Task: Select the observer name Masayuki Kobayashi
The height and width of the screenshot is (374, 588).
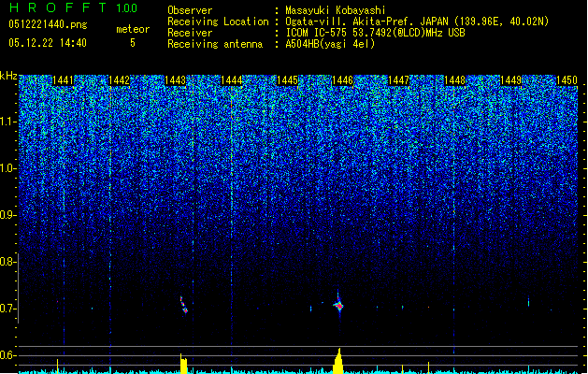Action: pyautogui.click(x=336, y=10)
